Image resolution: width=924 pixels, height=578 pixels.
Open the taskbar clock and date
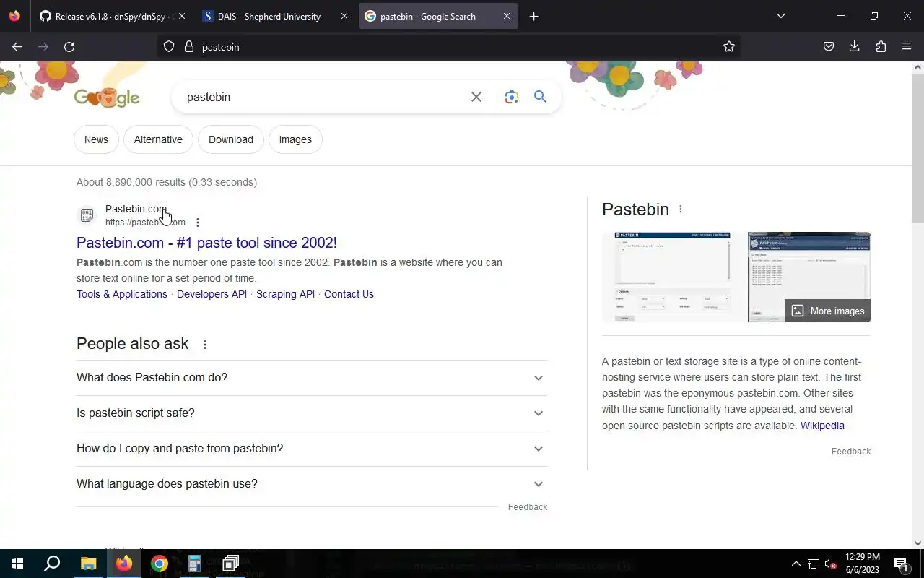[863, 564]
